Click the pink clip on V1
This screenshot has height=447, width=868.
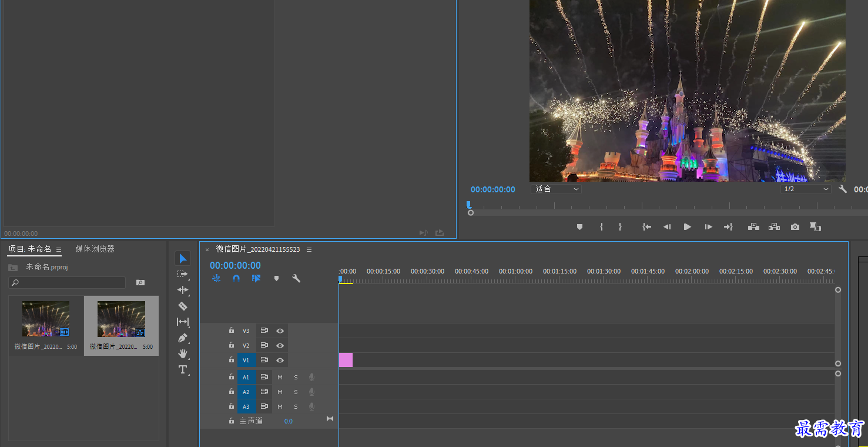[346, 360]
